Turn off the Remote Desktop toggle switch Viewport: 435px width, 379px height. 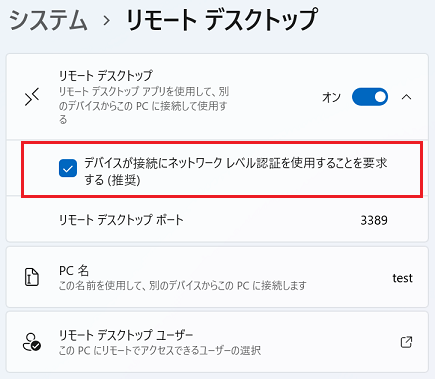coord(370,97)
